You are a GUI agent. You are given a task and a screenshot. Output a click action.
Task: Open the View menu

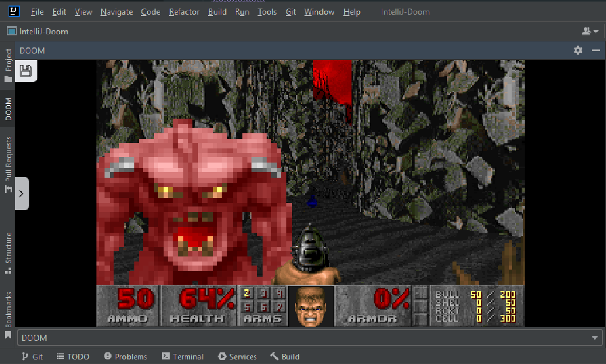[x=84, y=12]
